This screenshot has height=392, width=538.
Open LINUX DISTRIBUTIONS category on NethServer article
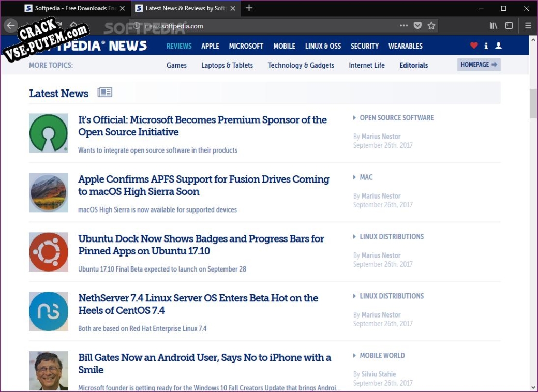pos(392,296)
